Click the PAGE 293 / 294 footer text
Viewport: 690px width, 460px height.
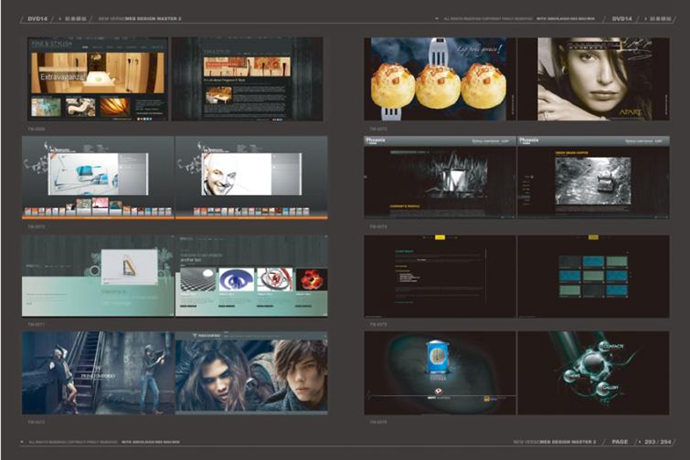click(x=642, y=442)
